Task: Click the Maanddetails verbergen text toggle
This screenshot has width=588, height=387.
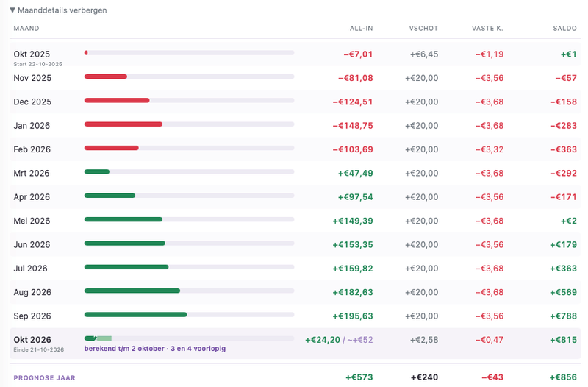Action: [x=62, y=10]
